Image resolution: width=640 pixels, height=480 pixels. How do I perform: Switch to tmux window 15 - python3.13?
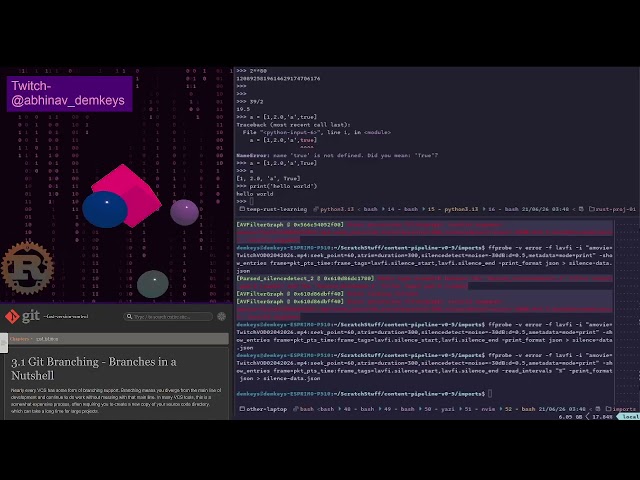click(x=454, y=209)
